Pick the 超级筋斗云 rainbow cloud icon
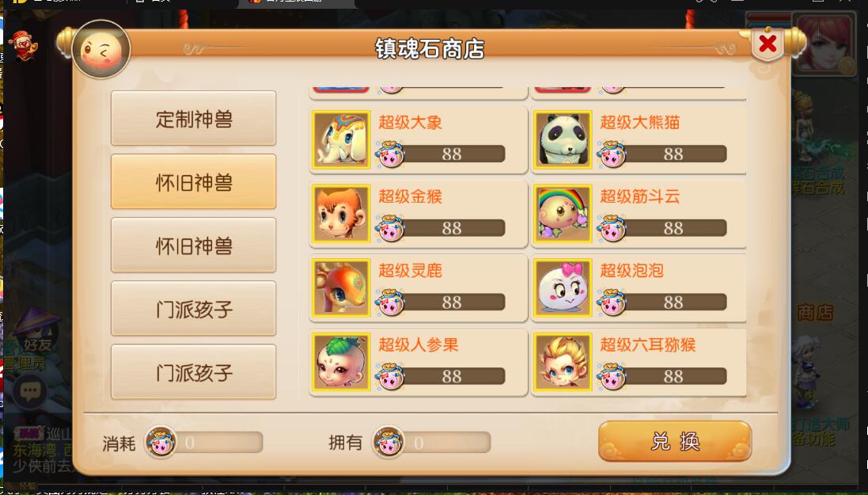Image resolution: width=868 pixels, height=495 pixels. (563, 213)
